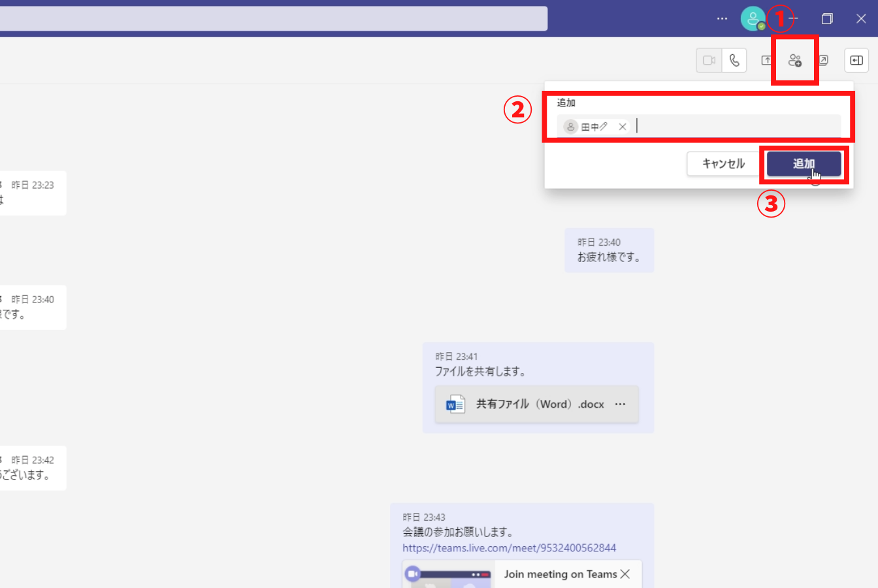Image resolution: width=878 pixels, height=588 pixels.
Task: Select the お疲れ様です。 message bubble
Action: [x=609, y=251]
